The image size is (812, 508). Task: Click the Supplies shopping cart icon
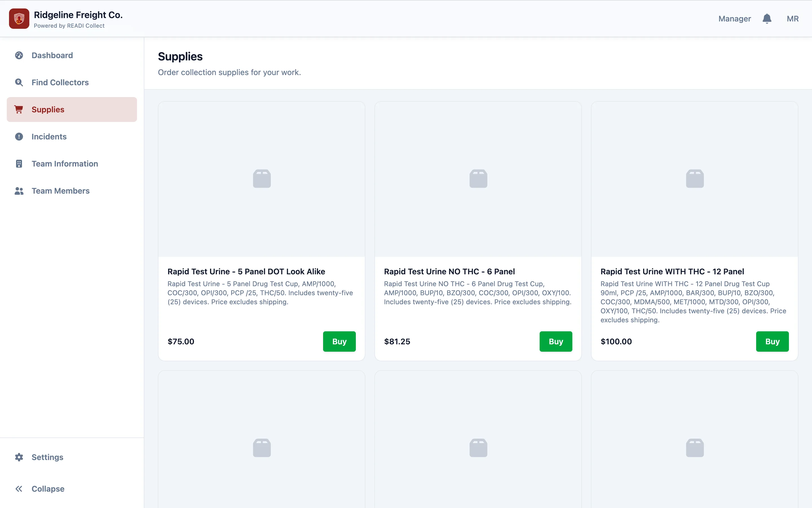[19, 110]
